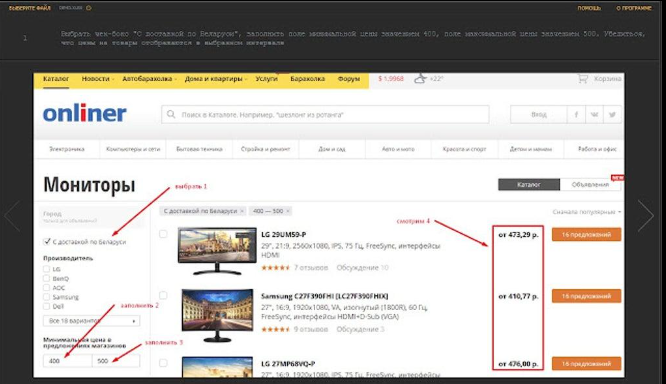Select the 'Детям и мамам' category
Screen dimensions: 666x384
(x=531, y=149)
